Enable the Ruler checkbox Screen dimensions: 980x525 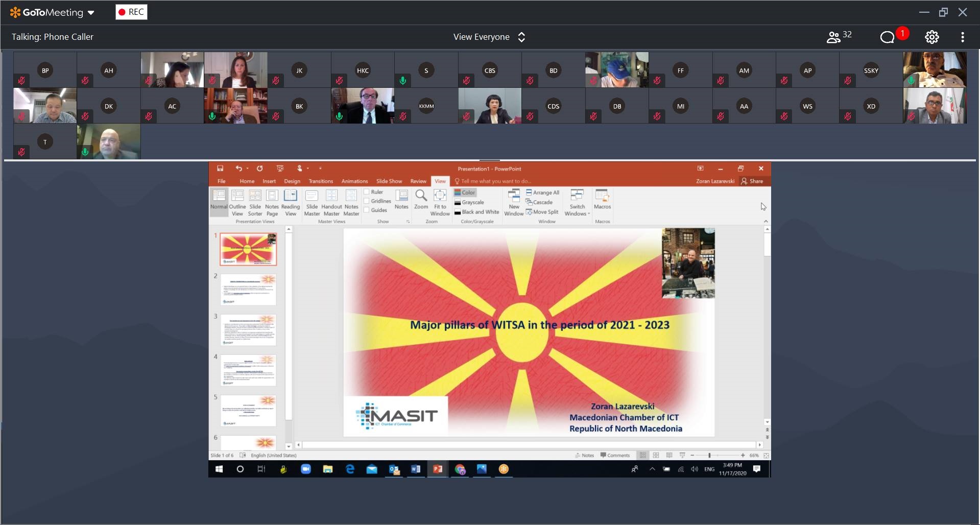click(366, 192)
